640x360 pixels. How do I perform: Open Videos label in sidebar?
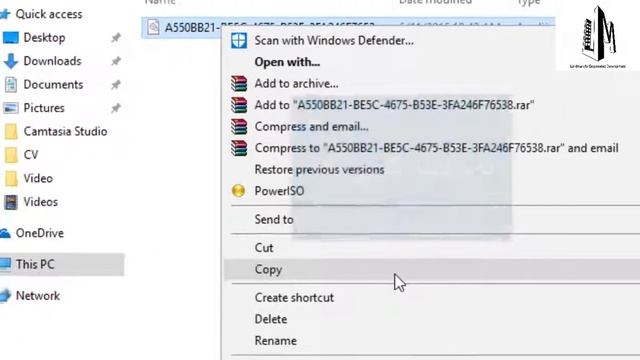click(40, 202)
